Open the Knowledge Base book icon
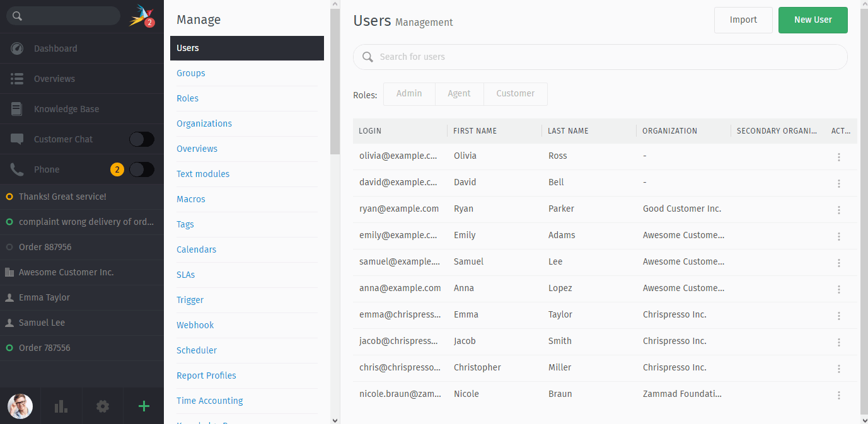The image size is (868, 424). [17, 109]
